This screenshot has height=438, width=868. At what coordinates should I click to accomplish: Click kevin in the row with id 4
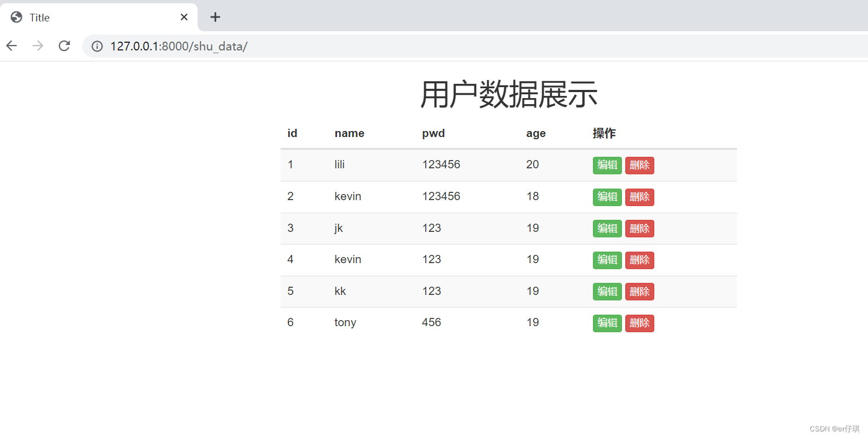(x=348, y=259)
